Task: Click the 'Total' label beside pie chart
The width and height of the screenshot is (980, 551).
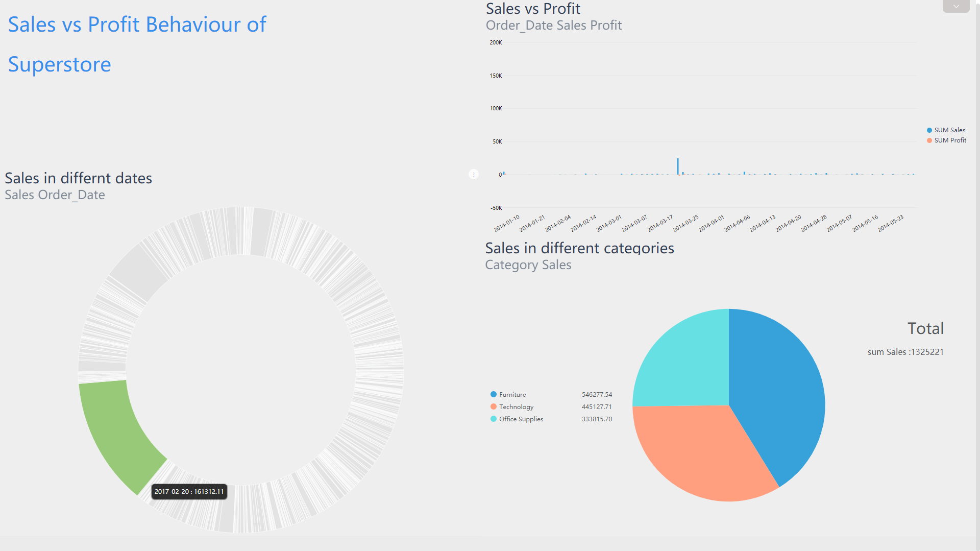Action: coord(925,328)
